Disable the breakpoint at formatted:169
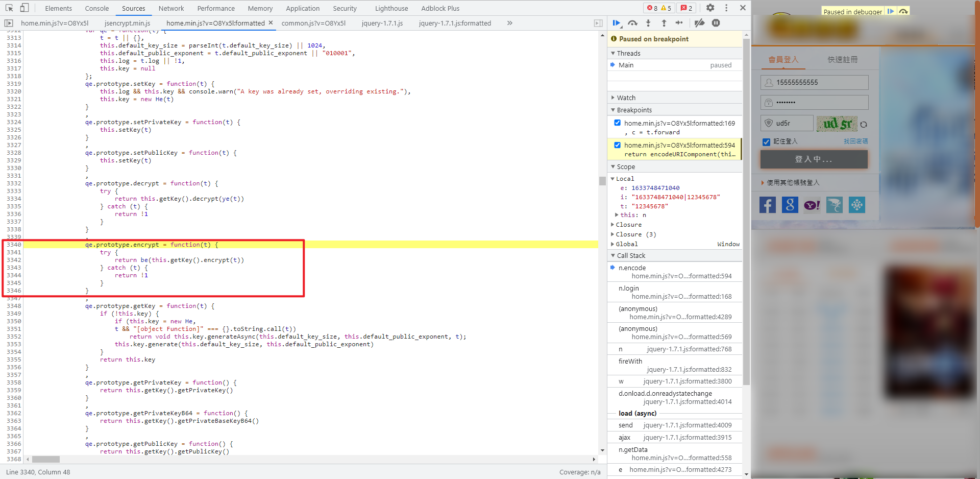This screenshot has width=980, height=479. (618, 123)
